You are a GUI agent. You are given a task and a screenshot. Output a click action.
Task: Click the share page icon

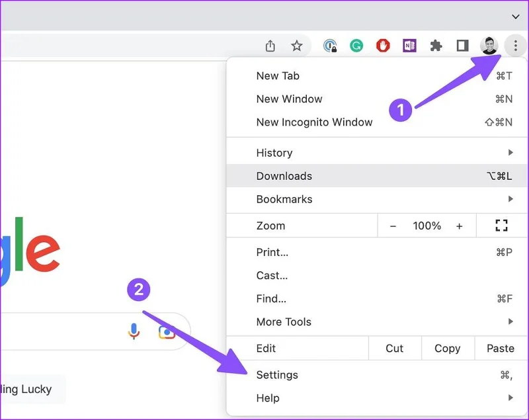270,46
